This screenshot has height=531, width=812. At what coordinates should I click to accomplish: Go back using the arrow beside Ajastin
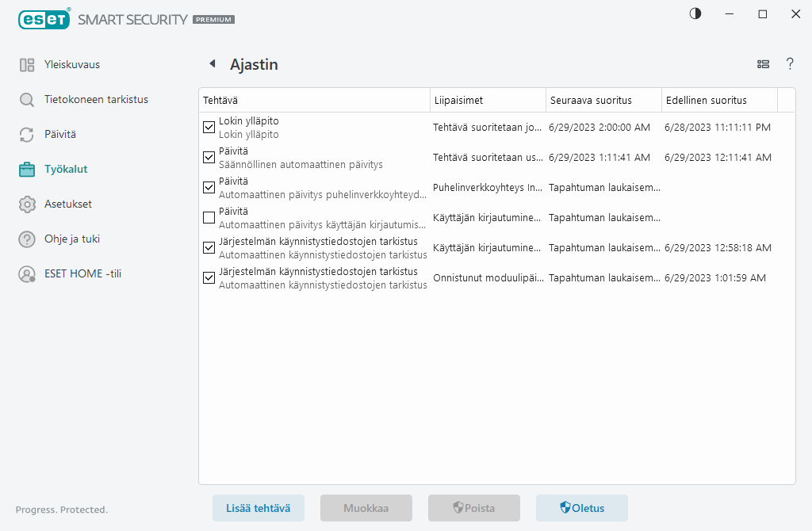pos(212,64)
